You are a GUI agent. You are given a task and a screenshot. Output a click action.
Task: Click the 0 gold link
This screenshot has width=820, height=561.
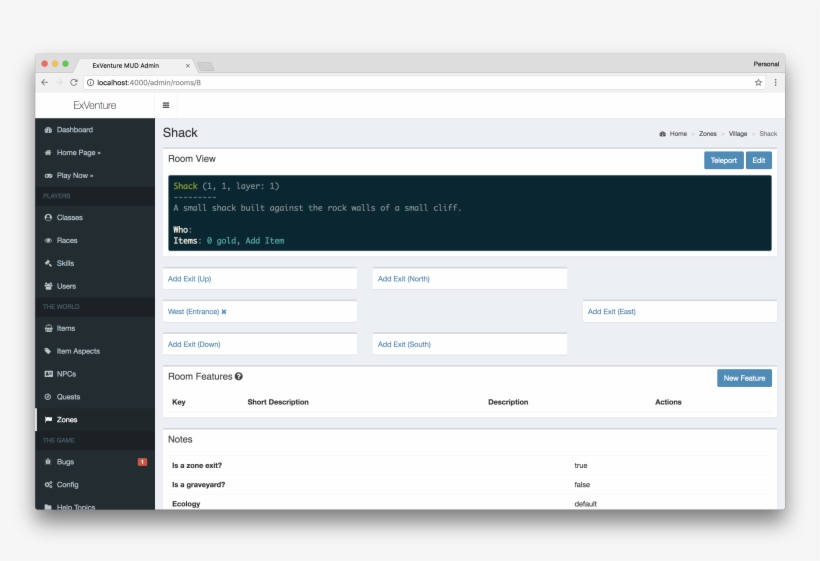pyautogui.click(x=221, y=241)
